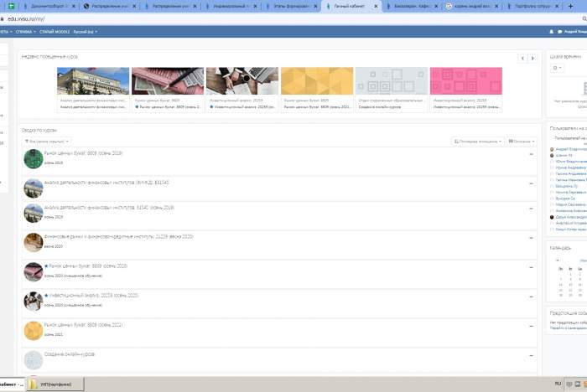Open the pink patterned course card thumbnail

(465, 81)
